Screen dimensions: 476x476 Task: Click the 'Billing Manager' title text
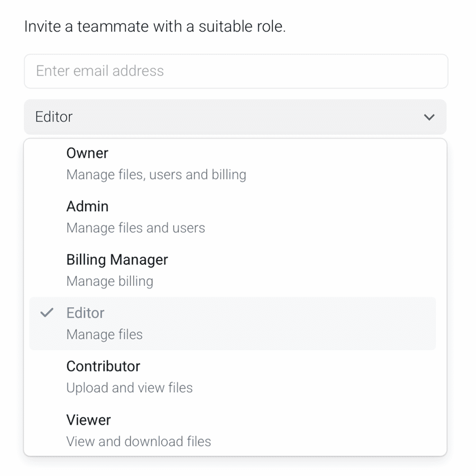point(117,260)
